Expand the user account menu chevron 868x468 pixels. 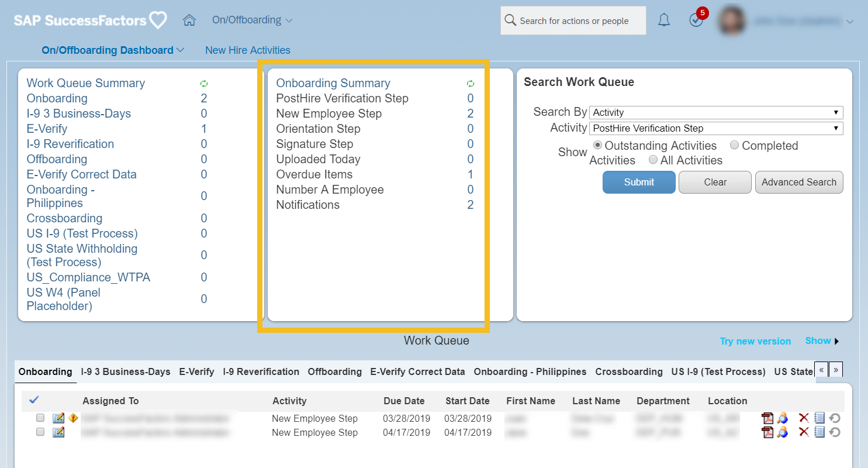pyautogui.click(x=849, y=22)
